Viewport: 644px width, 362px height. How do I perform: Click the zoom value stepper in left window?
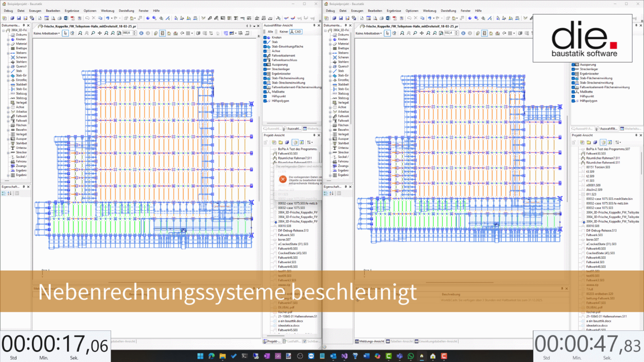(134, 33)
